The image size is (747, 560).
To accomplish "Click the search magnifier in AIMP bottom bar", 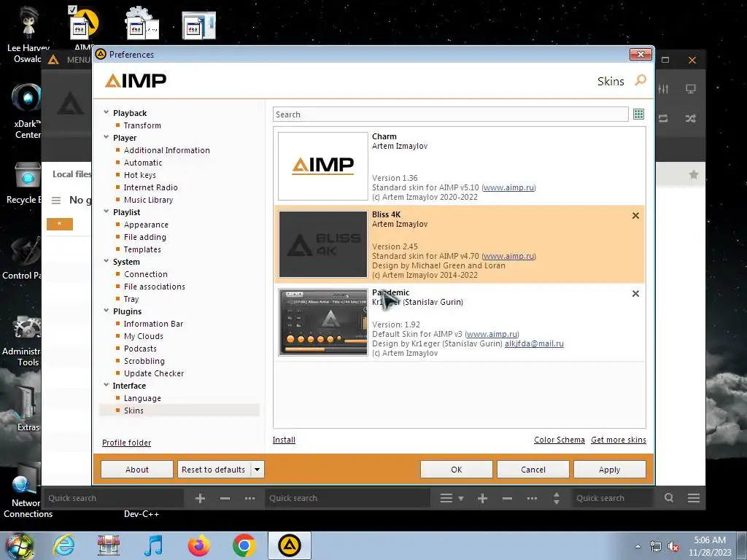I will pos(669,497).
